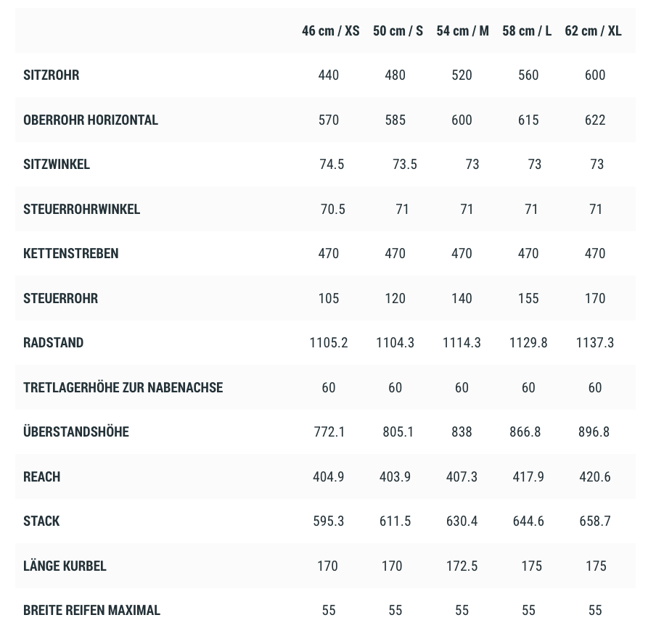Select the OBERROHR HORIZONTAL row label
Screen dimensions: 656x644
tap(91, 120)
